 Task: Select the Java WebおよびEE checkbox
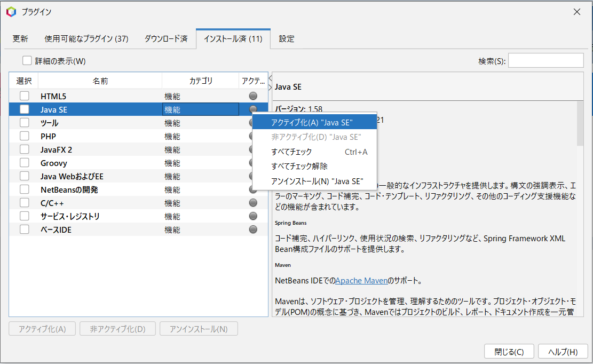[x=24, y=176]
